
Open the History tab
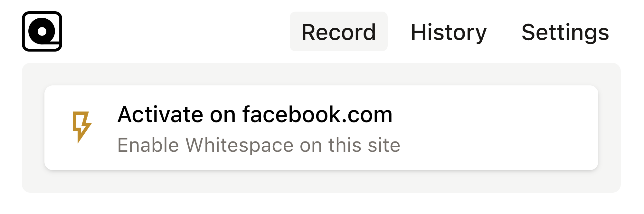pos(449,32)
